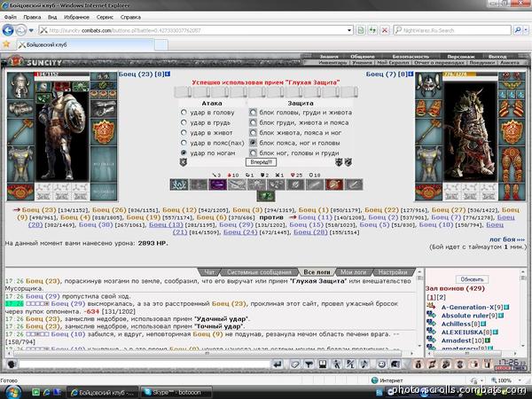Screen dimensions: 532x399
Task: Go to page [2] of the player list
Action: [x=441, y=297]
